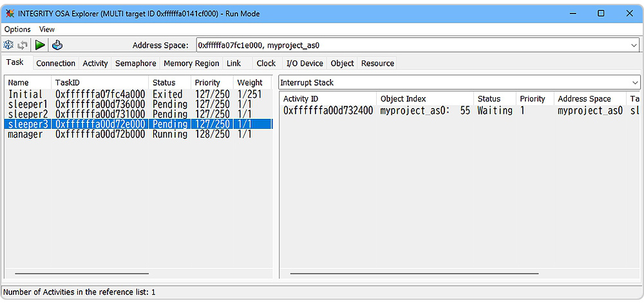Click the INTEGRITY app icon in title bar
The height and width of the screenshot is (303, 644).
10,14
